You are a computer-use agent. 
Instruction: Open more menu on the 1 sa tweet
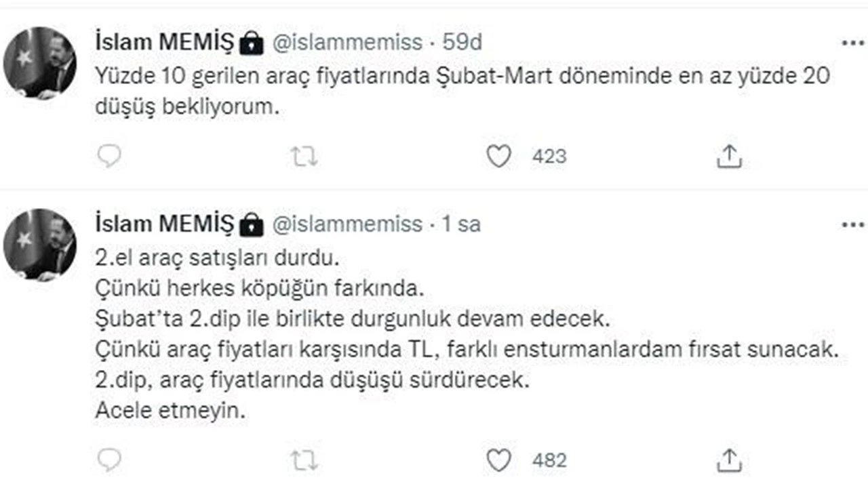853,224
